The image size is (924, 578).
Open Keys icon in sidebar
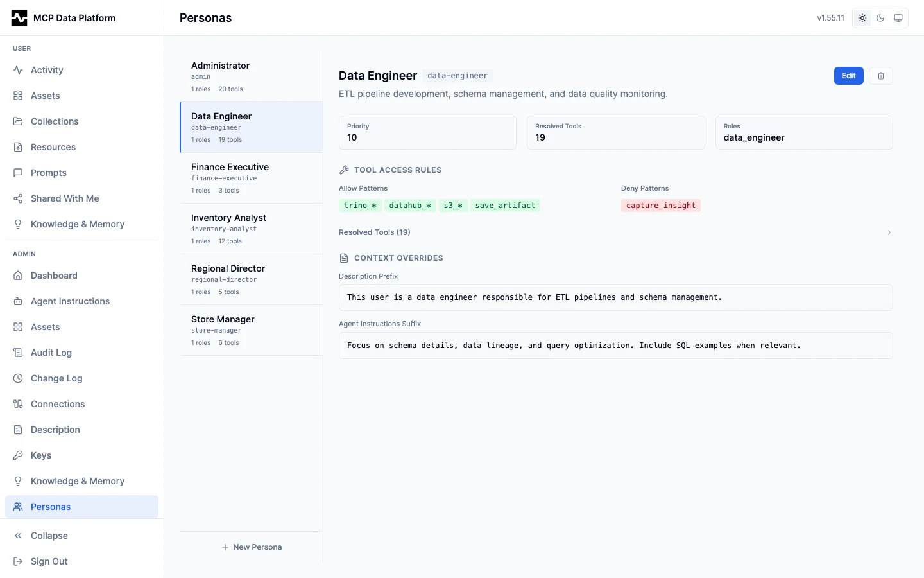point(18,455)
